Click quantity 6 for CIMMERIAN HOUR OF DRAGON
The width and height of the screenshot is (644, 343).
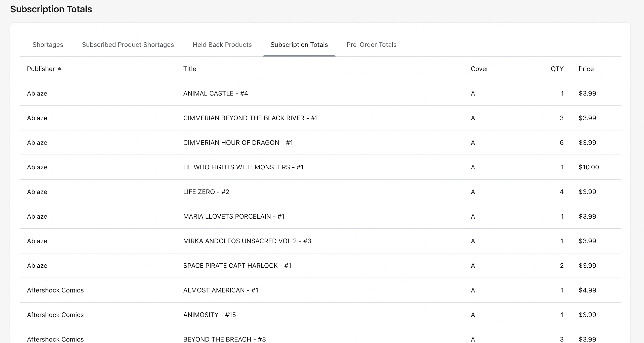[561, 143]
